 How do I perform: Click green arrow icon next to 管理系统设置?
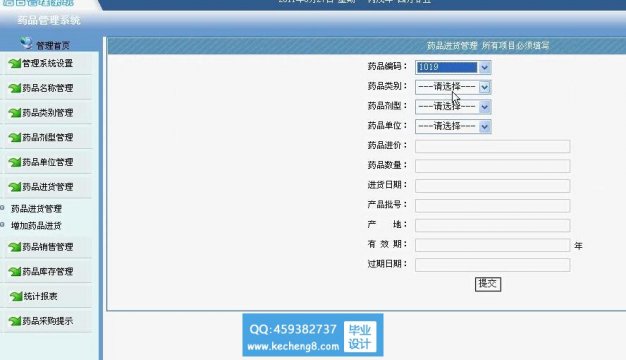tap(15, 63)
